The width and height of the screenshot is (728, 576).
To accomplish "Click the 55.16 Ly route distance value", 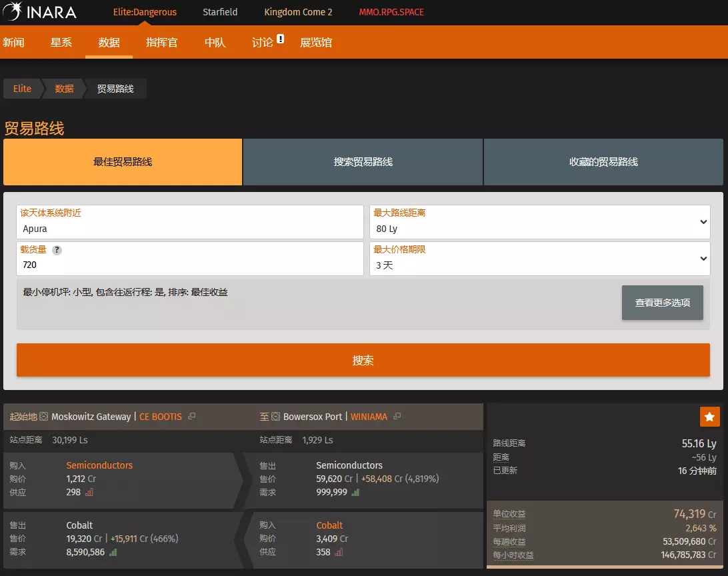I will (699, 443).
